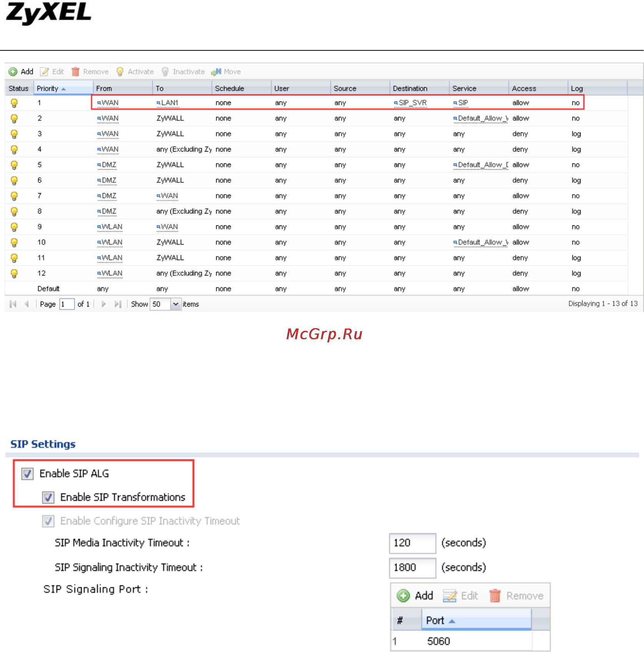
Task: Toggle status bulb for priority 3 rule
Action: [14, 134]
